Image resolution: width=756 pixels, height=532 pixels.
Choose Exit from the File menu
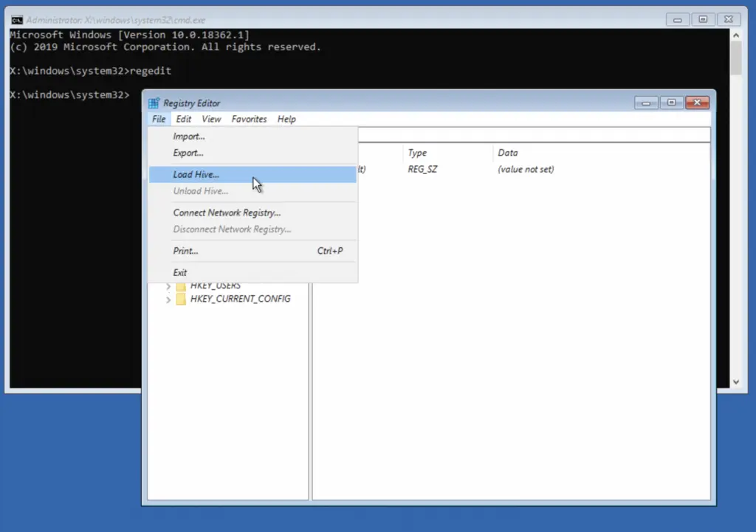[180, 272]
